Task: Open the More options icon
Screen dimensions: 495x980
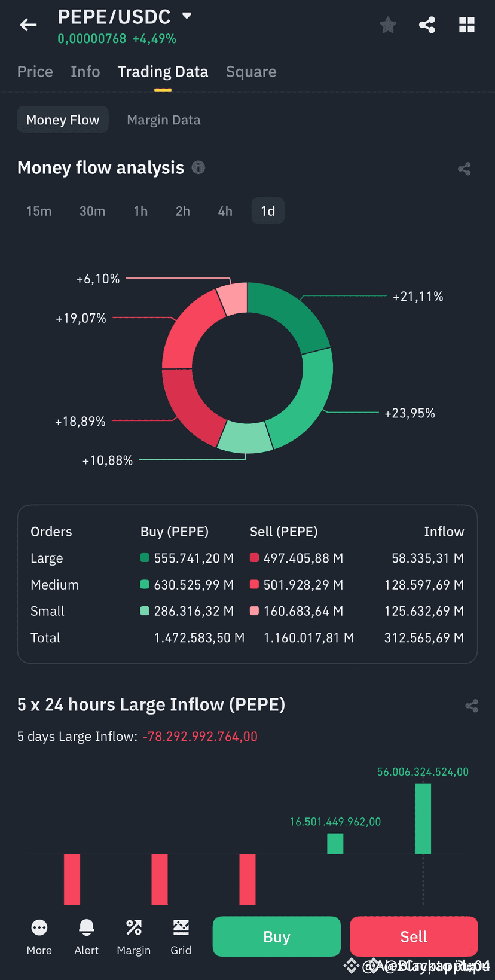Action: pos(39,927)
